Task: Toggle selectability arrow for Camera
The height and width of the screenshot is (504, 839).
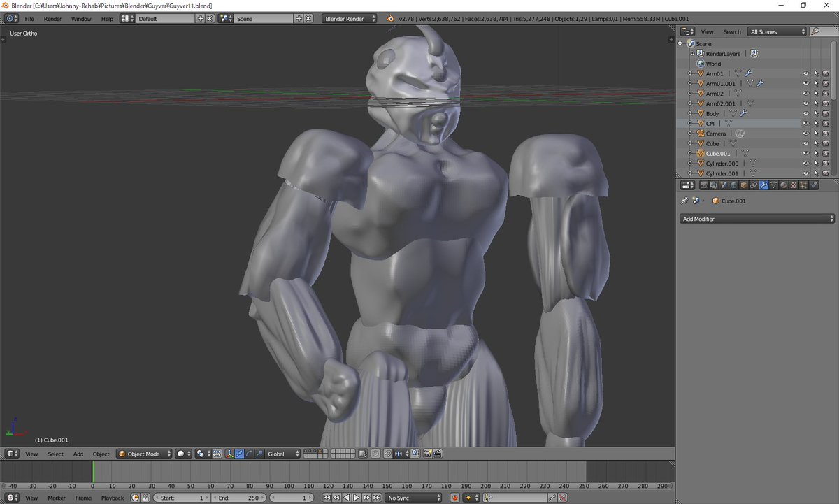Action: pos(815,134)
